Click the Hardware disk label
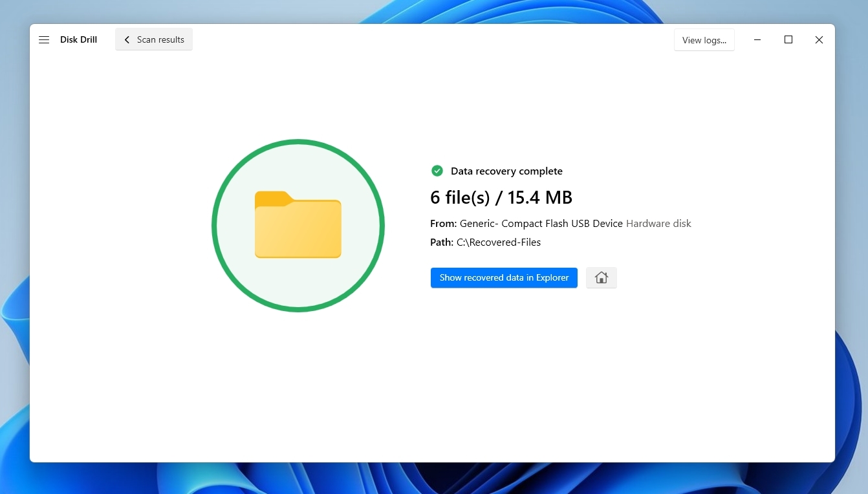The image size is (868, 494). click(658, 223)
